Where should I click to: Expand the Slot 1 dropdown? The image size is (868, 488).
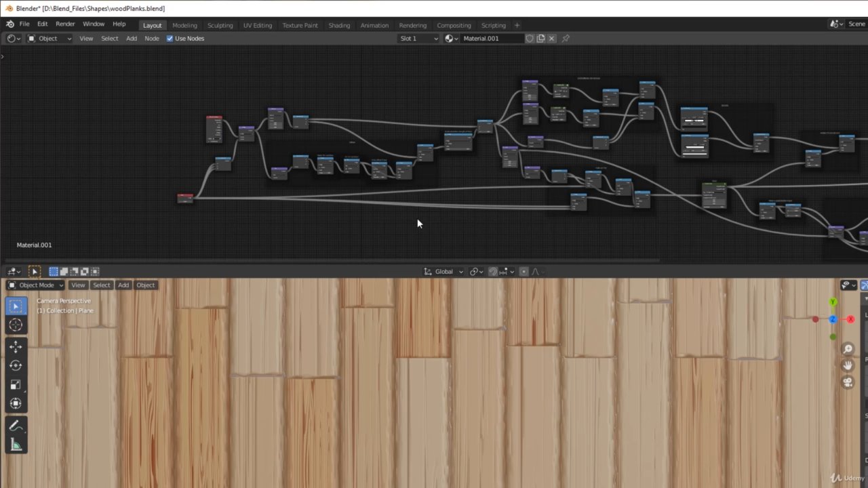pos(418,39)
